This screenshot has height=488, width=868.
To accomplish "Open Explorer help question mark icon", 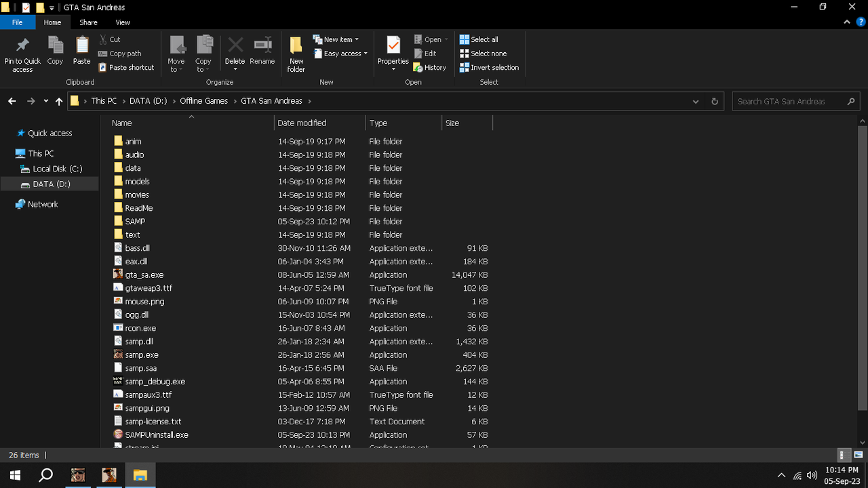I will [861, 22].
